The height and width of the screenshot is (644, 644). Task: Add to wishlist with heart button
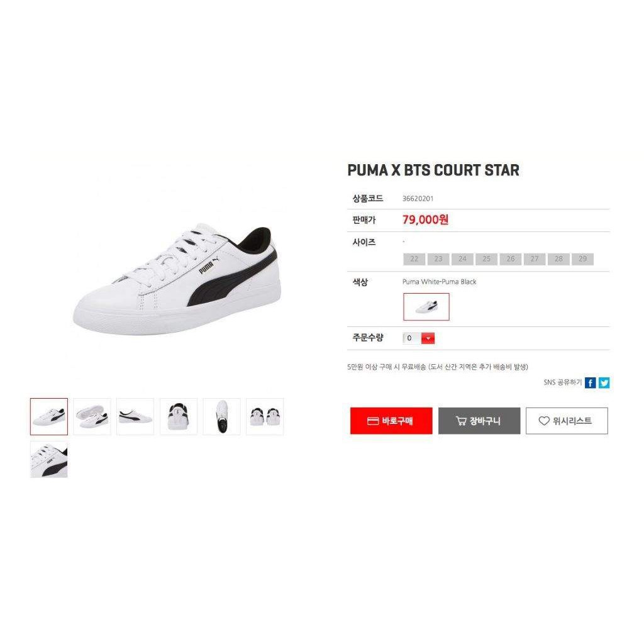click(567, 421)
